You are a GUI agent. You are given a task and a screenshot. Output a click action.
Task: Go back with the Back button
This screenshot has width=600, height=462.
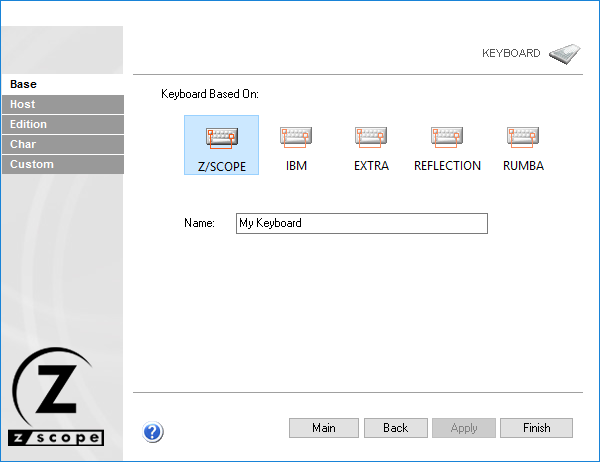tap(396, 428)
